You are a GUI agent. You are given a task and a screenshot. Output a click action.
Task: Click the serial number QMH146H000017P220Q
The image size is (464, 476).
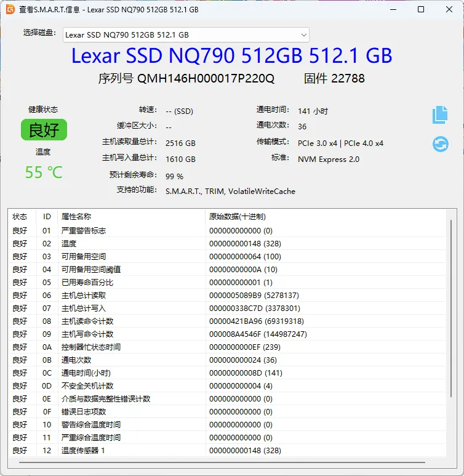pos(206,79)
